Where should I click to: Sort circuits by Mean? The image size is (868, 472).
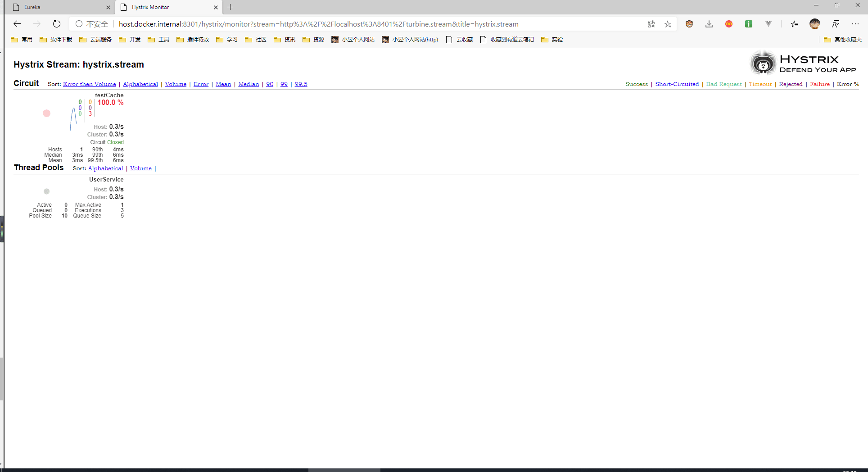pyautogui.click(x=223, y=84)
